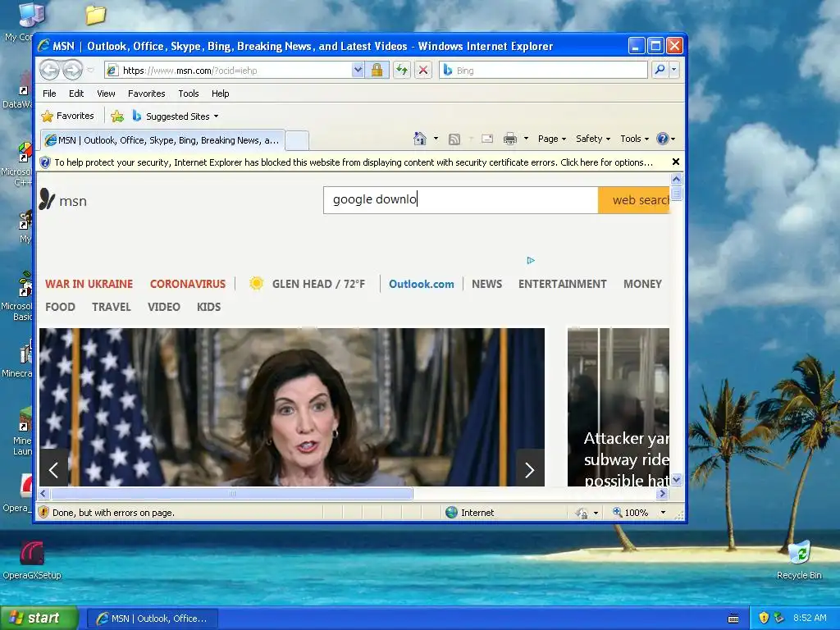Expand Home button dropdown arrow
840x630 pixels.
click(436, 139)
